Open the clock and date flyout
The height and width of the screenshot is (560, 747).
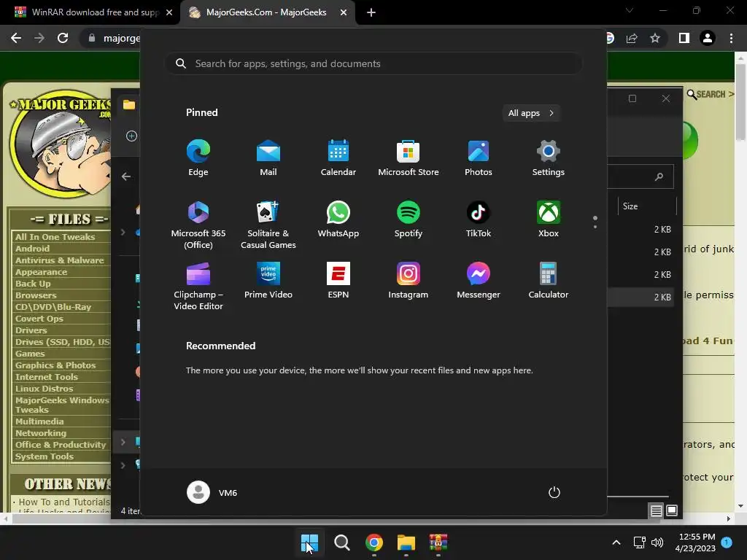pyautogui.click(x=695, y=542)
